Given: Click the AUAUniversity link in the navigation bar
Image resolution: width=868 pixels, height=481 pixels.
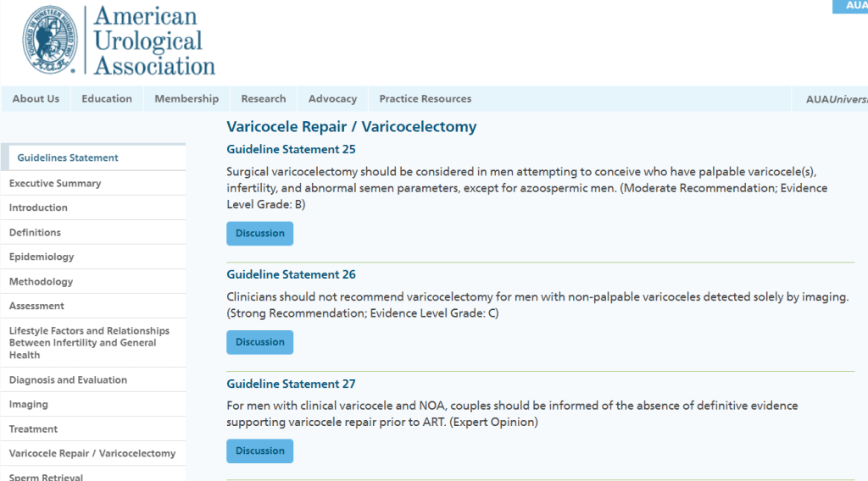Looking at the screenshot, I should 836,99.
